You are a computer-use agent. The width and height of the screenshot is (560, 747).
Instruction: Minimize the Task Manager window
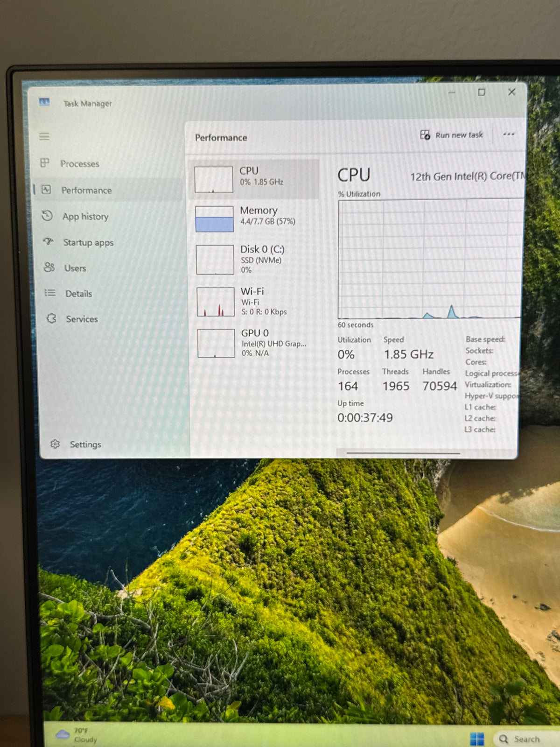pyautogui.click(x=451, y=92)
